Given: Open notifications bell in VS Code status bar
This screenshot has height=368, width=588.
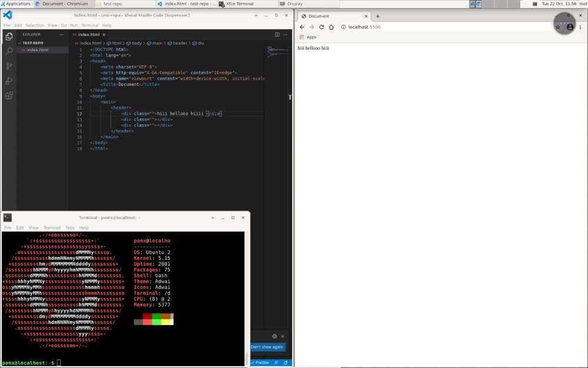Looking at the screenshot, I should (x=286, y=363).
